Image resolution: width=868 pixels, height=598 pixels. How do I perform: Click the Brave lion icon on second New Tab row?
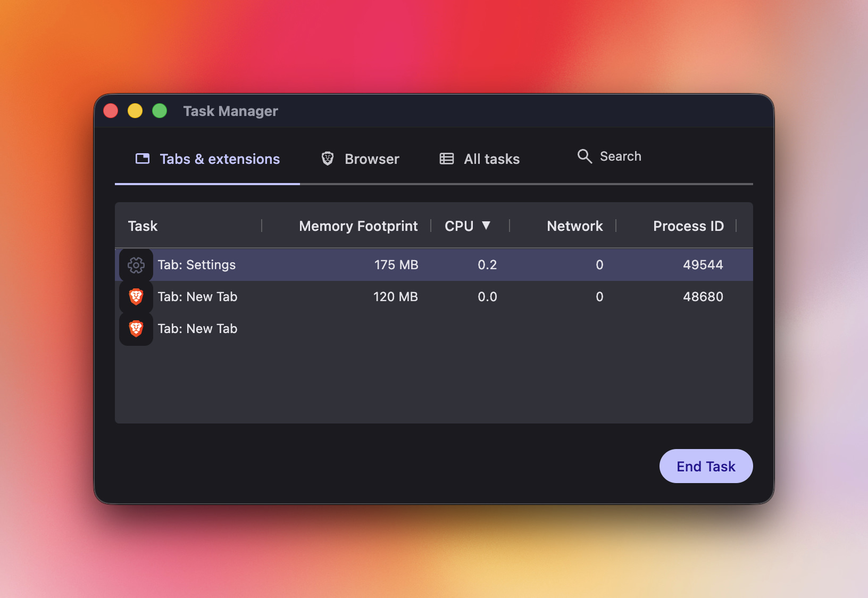coord(136,328)
